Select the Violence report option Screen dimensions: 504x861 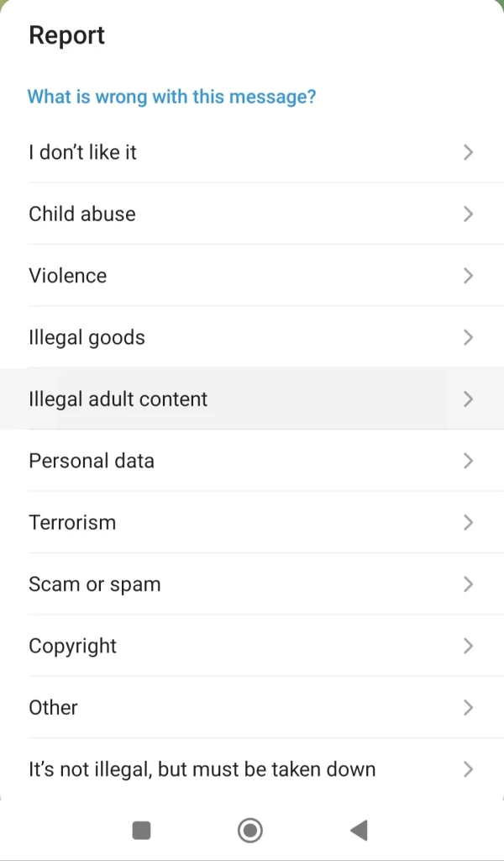click(x=67, y=276)
